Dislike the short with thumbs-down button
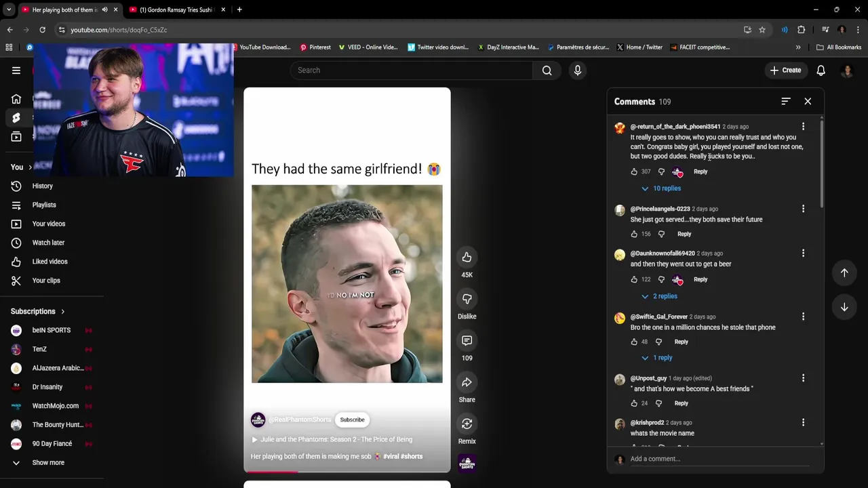This screenshot has width=868, height=488. 467,299
